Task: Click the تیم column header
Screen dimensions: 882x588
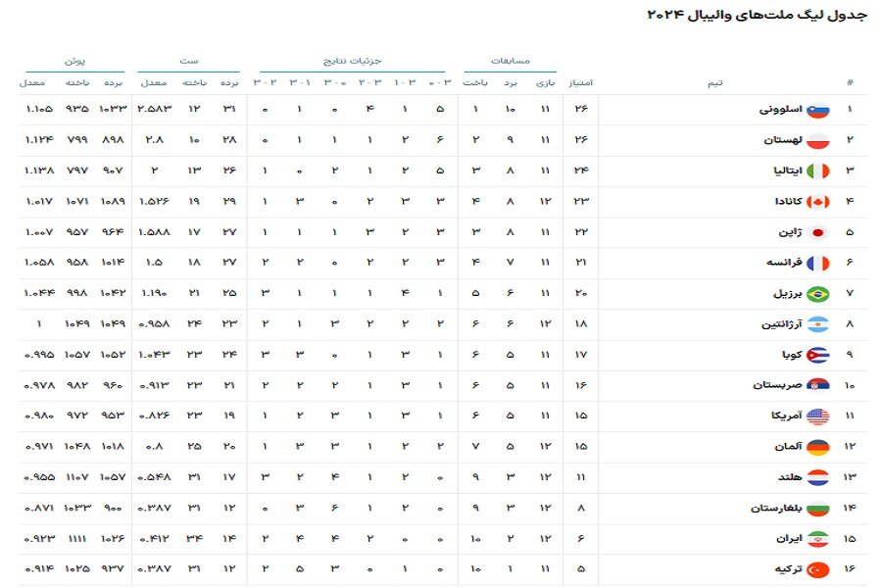Action: 714,80
